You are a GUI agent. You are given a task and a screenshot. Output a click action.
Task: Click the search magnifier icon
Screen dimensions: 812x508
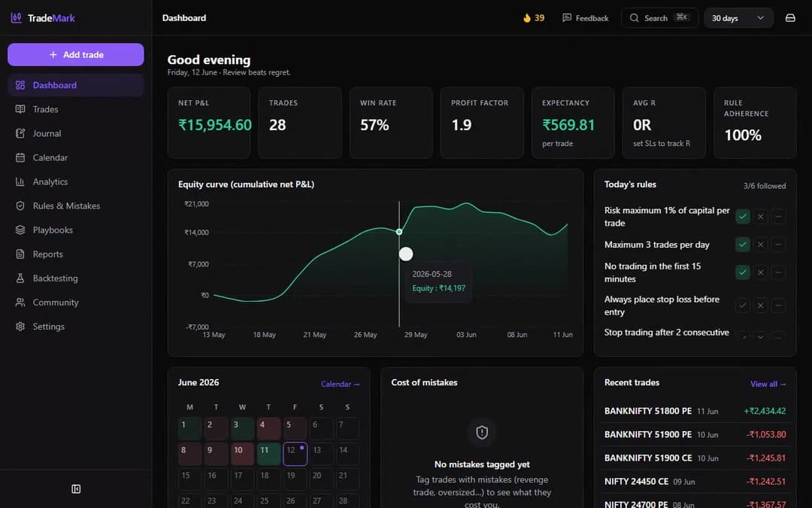tap(634, 18)
